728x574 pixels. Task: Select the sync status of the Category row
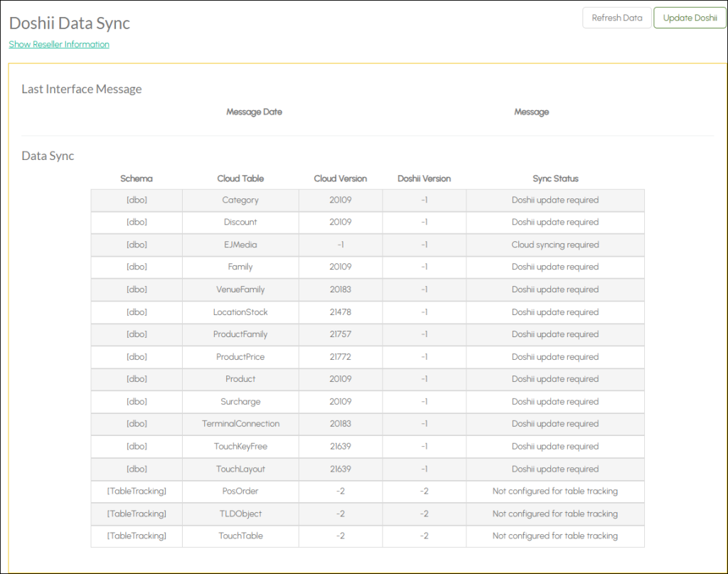(555, 200)
